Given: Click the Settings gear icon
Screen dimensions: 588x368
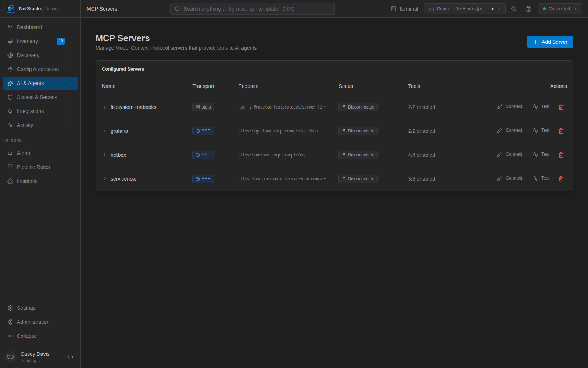Looking at the screenshot, I should (10, 308).
